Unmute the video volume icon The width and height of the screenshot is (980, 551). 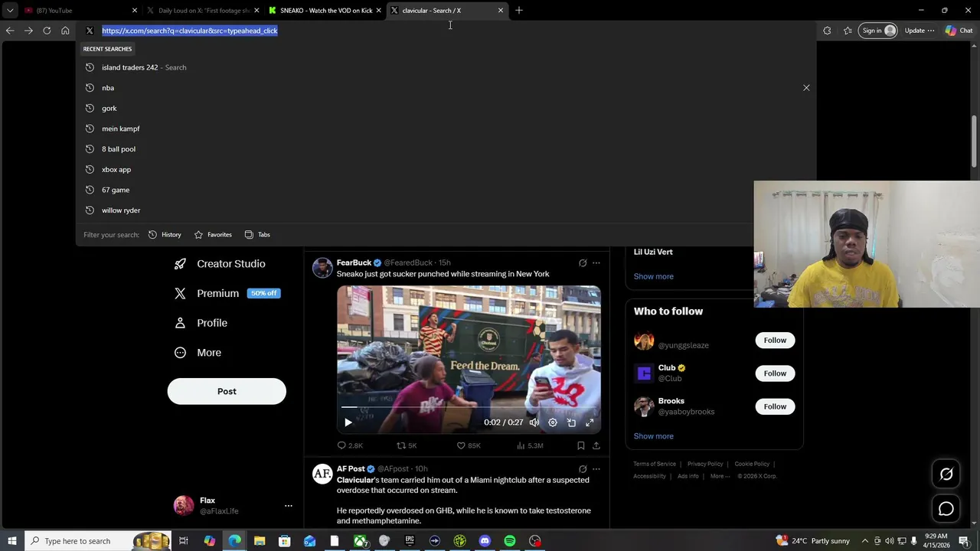534,422
